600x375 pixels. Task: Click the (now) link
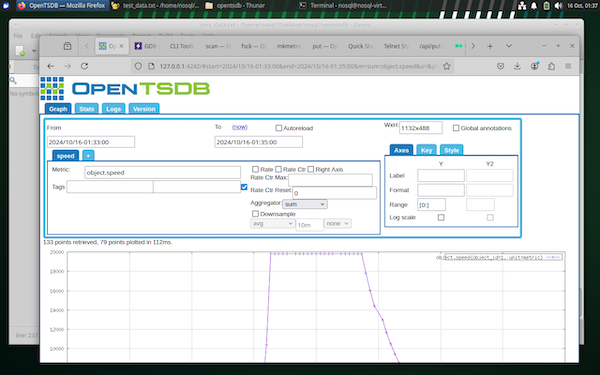tap(240, 127)
